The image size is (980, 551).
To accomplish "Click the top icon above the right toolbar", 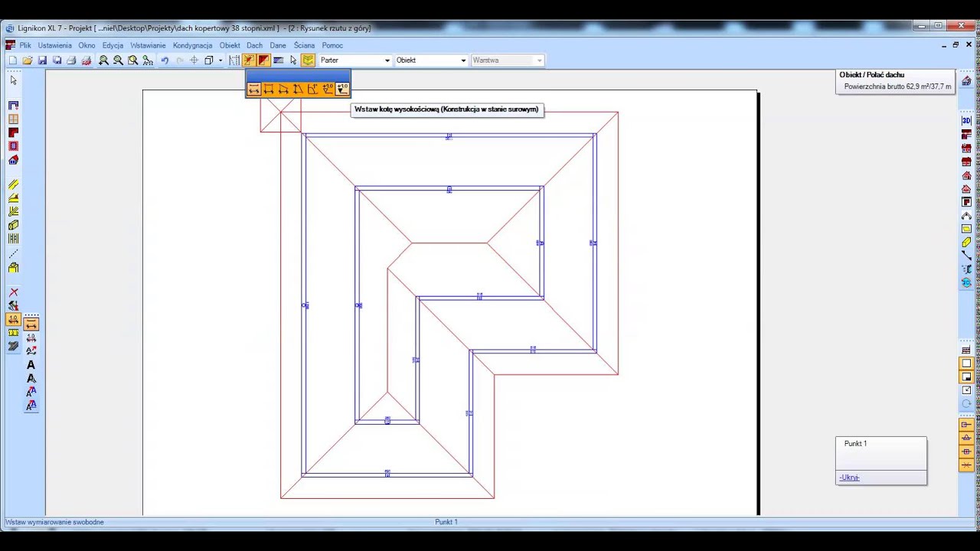I will [966, 80].
